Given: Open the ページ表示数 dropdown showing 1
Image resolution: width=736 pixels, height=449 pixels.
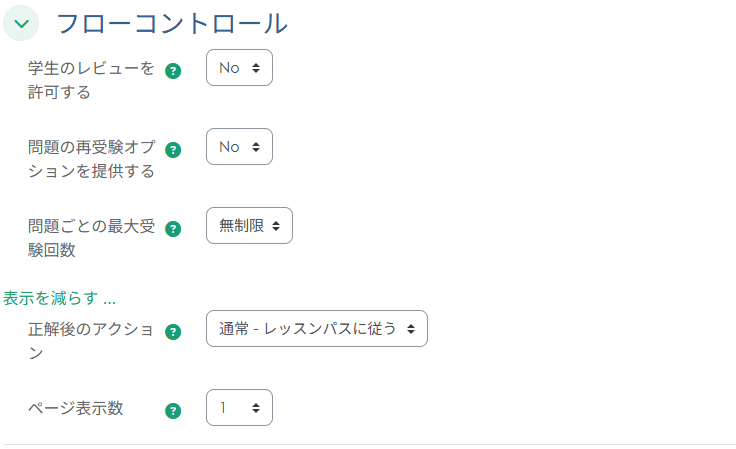Looking at the screenshot, I should (x=239, y=407).
